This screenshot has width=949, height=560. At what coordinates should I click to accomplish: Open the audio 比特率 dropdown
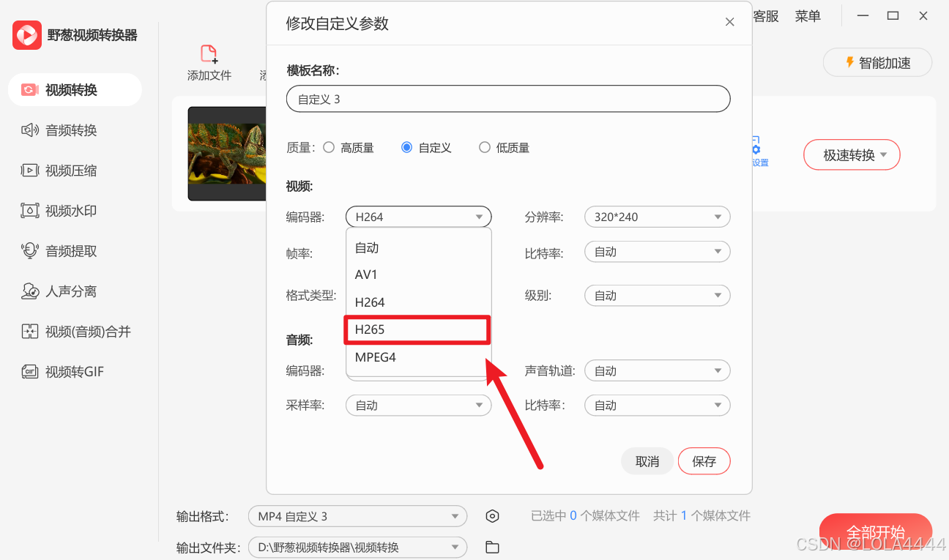(658, 406)
